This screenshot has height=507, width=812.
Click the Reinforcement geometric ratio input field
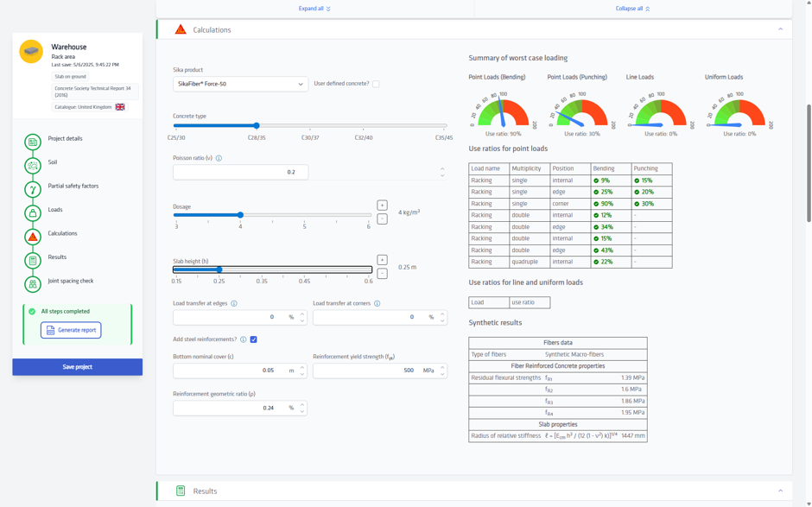point(240,408)
